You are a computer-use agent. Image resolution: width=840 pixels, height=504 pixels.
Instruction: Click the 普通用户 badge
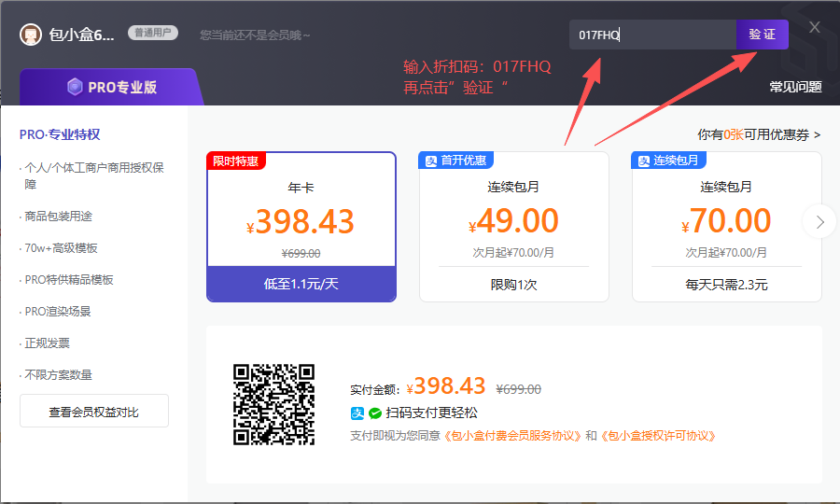click(x=153, y=33)
